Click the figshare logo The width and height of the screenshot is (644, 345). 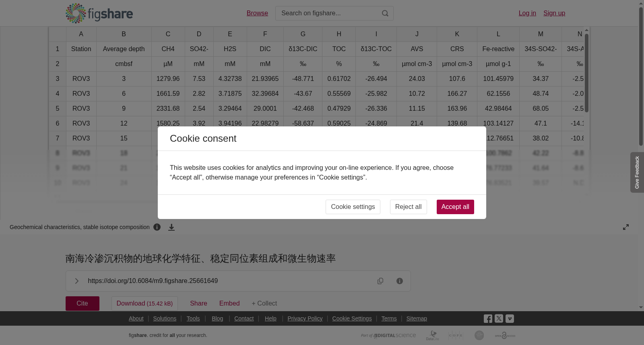[x=99, y=13]
